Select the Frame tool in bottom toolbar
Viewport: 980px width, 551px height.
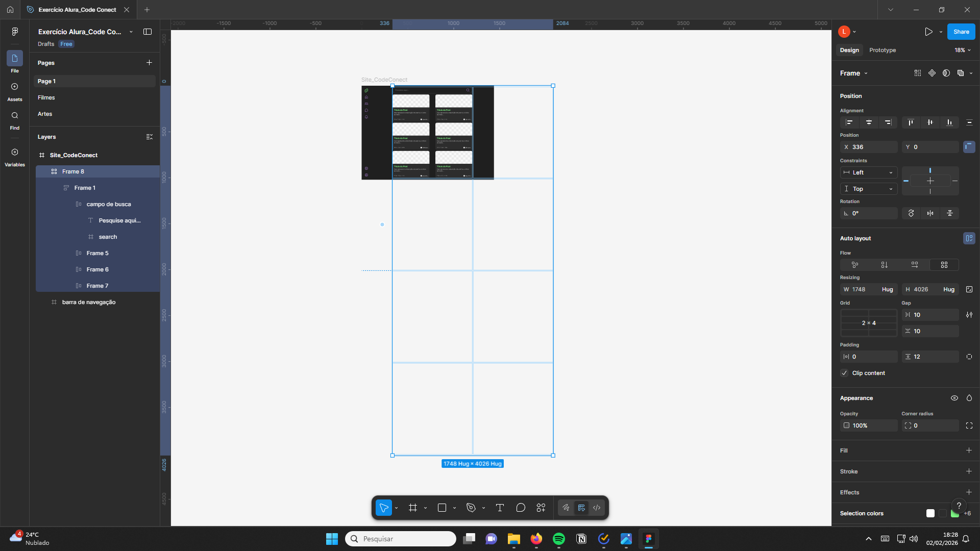(x=412, y=508)
